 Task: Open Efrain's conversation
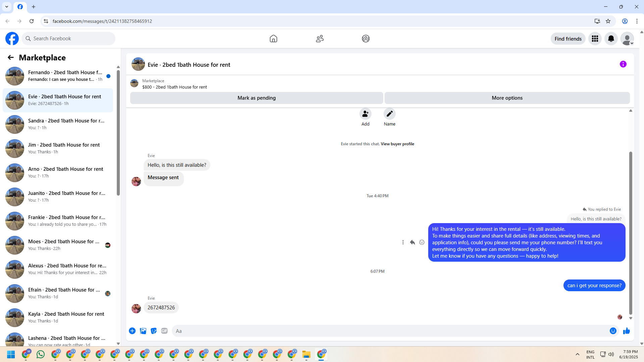[x=58, y=294]
